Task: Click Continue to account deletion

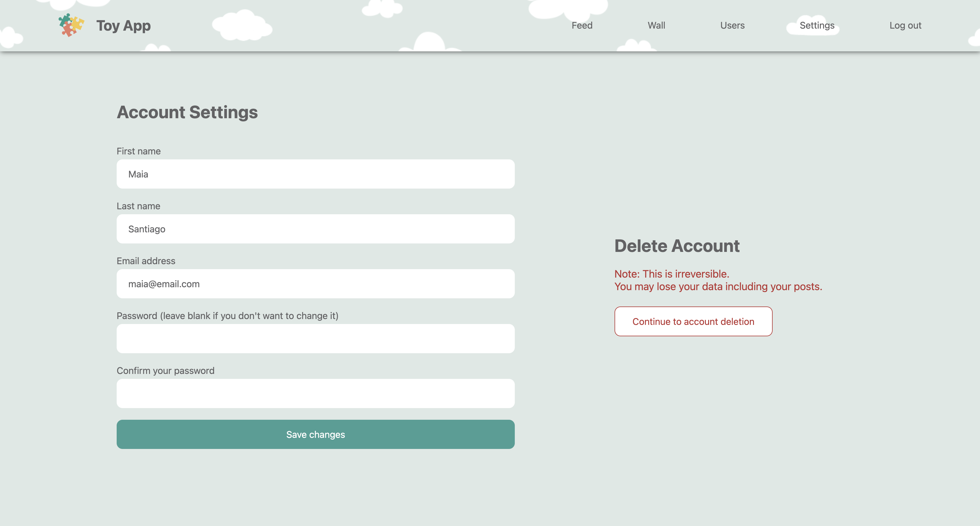Action: 693,321
